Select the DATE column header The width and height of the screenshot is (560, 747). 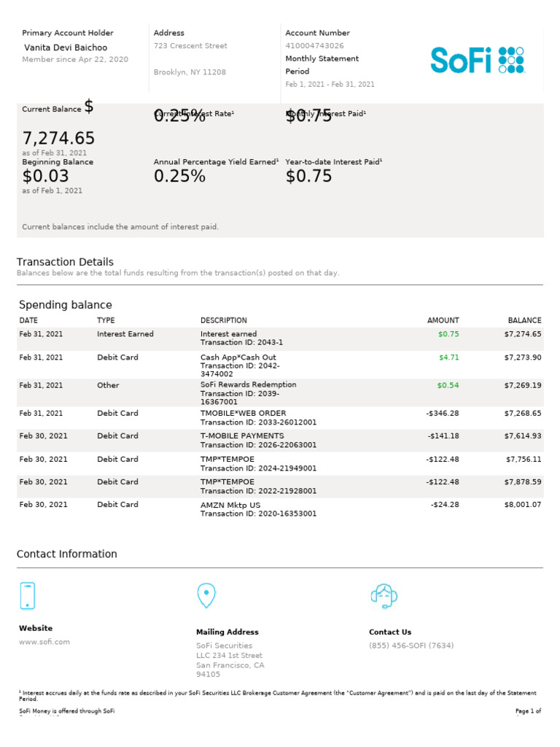[x=28, y=320]
